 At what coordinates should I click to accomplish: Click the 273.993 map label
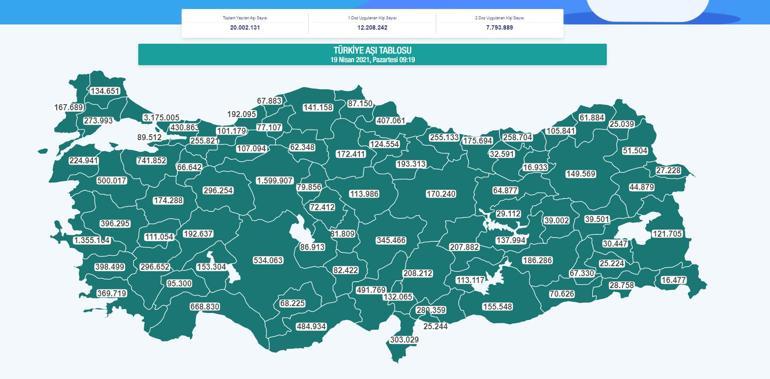tap(98, 120)
